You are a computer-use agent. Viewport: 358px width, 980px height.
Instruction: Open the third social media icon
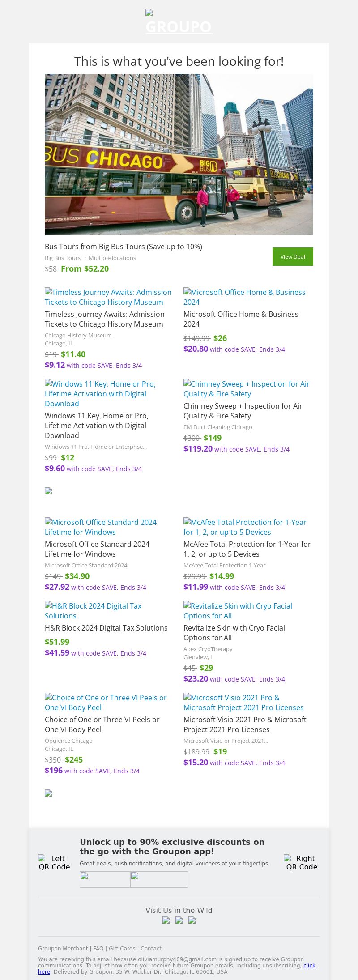192,920
